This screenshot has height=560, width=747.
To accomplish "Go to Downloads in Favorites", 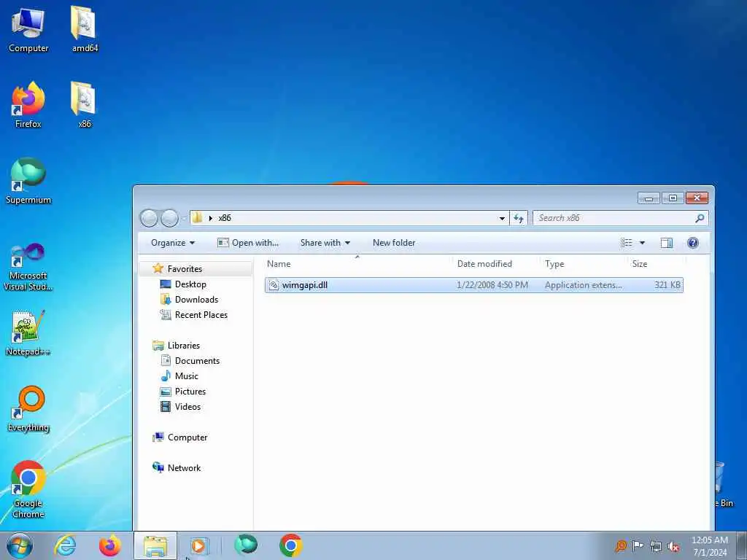I will coord(196,300).
